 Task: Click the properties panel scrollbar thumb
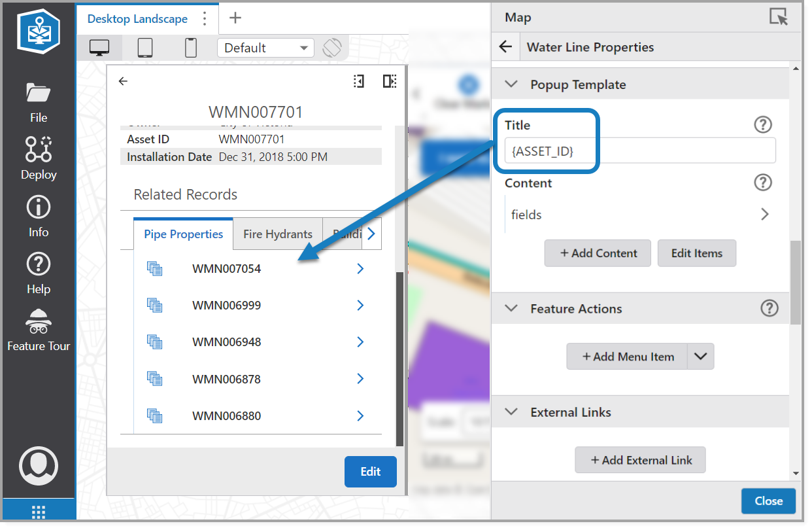(x=795, y=283)
